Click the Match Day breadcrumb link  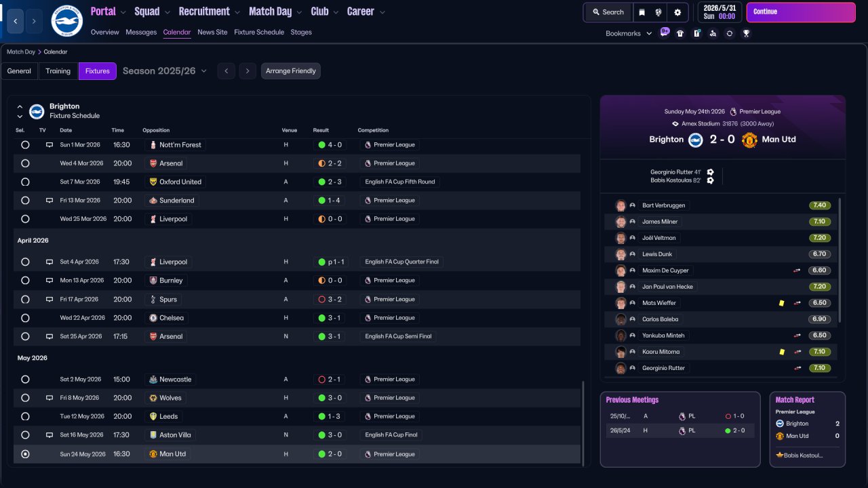pos(21,52)
